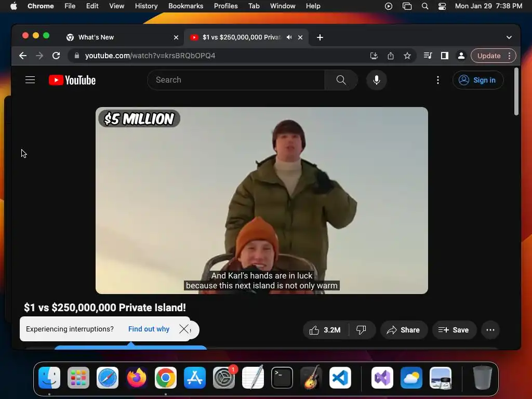Install app icon in address bar
Viewport: 532px width, 399px height.
click(374, 56)
